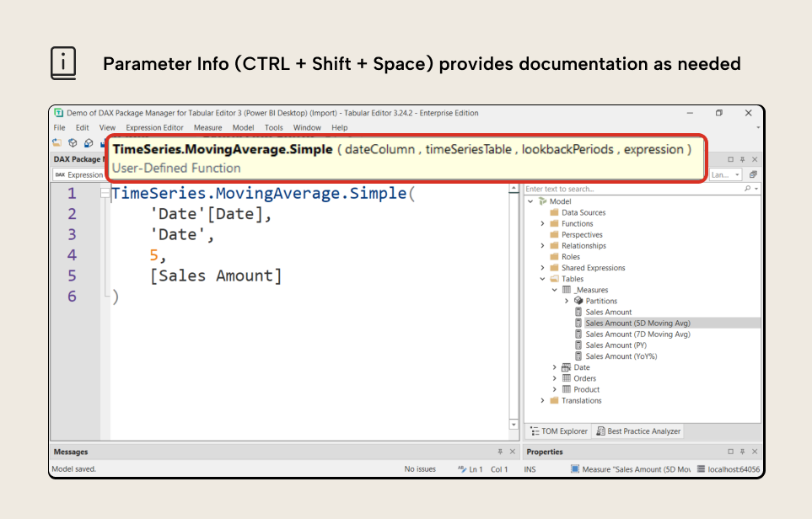This screenshot has width=812, height=519.
Task: Click the Ln 1 Col 1 cursor position indicator
Action: 485,469
